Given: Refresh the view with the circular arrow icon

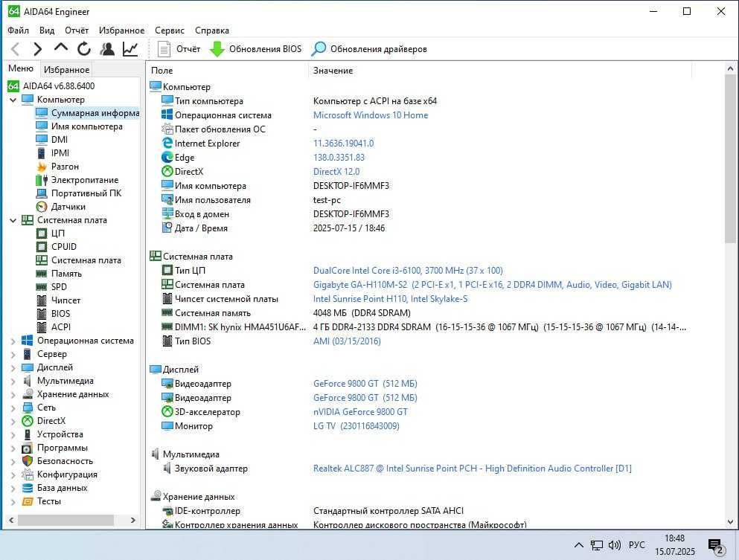Looking at the screenshot, I should [84, 49].
